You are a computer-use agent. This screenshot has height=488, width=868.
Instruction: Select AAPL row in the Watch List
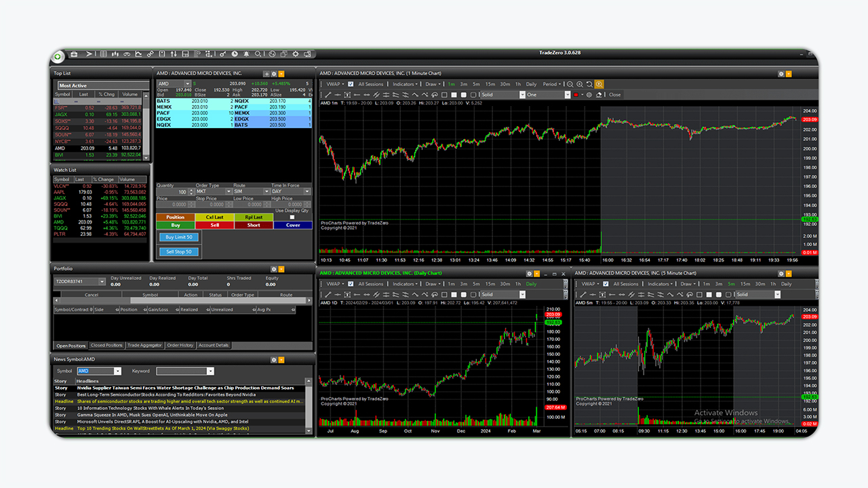100,192
